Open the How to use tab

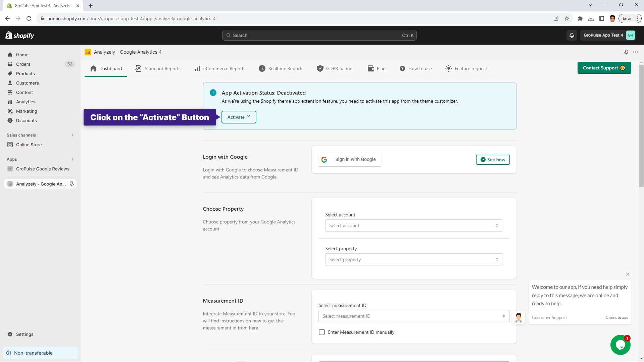tap(416, 68)
